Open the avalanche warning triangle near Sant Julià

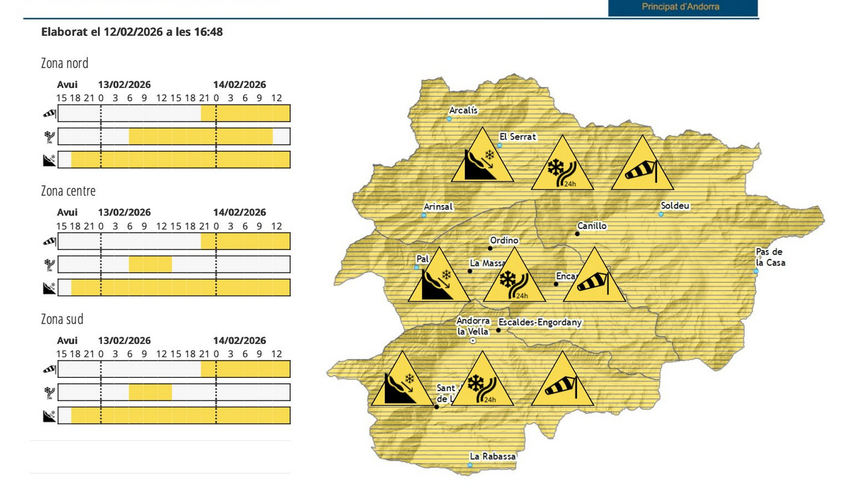(401, 384)
